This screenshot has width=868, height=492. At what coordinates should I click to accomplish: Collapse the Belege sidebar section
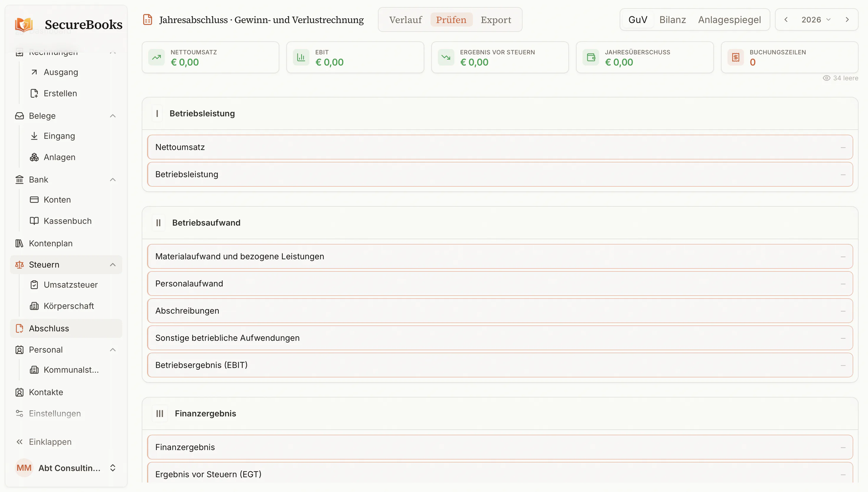113,116
